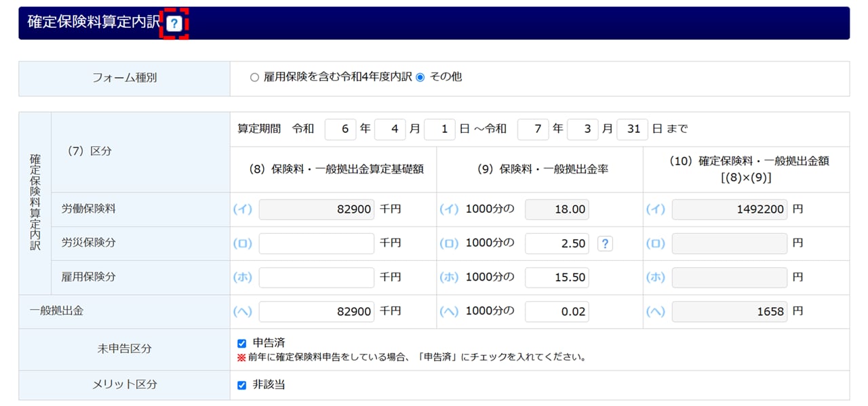The height and width of the screenshot is (406, 868).
Task: Click the 労災保険分 row label
Action: pyautogui.click(x=89, y=243)
